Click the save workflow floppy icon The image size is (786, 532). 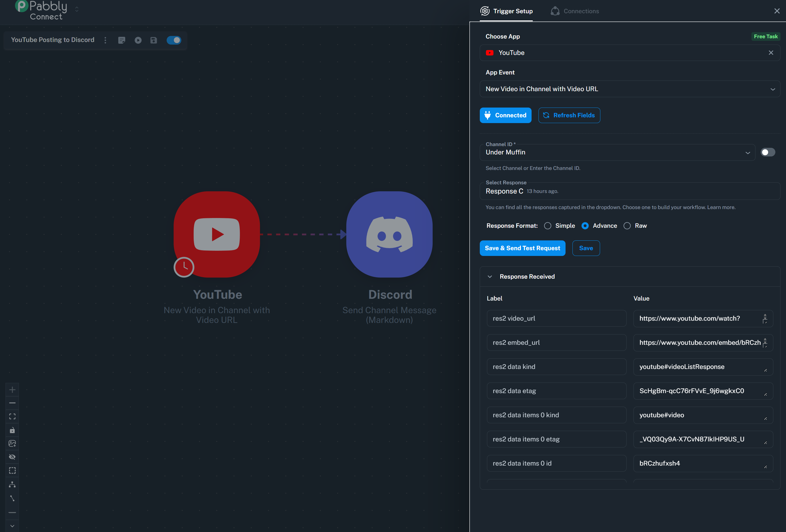coord(154,40)
